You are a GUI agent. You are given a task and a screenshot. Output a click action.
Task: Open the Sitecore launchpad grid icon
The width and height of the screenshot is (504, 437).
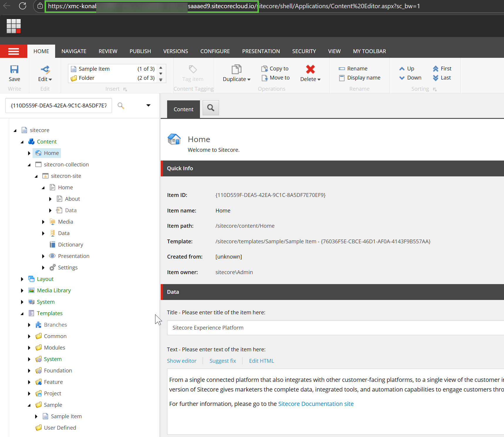tap(14, 26)
